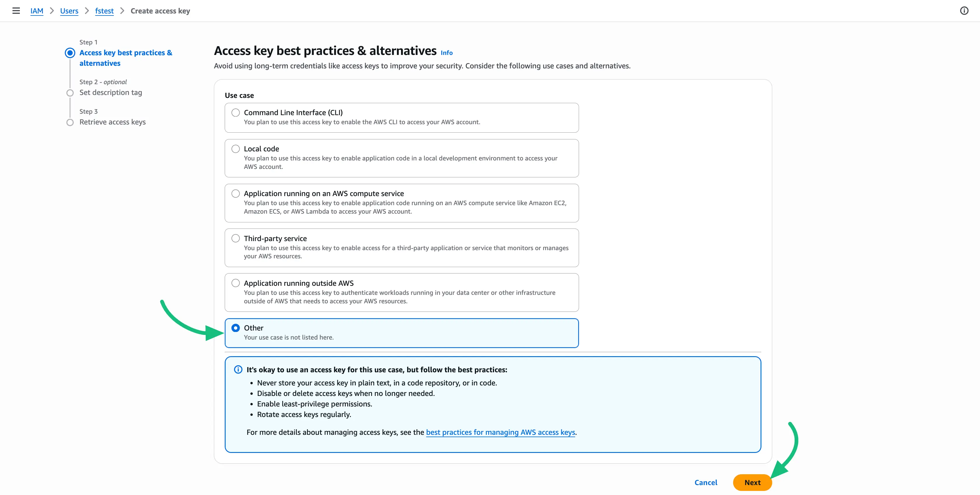Click Step 3 progress circle indicator
The image size is (980, 495).
(x=70, y=122)
